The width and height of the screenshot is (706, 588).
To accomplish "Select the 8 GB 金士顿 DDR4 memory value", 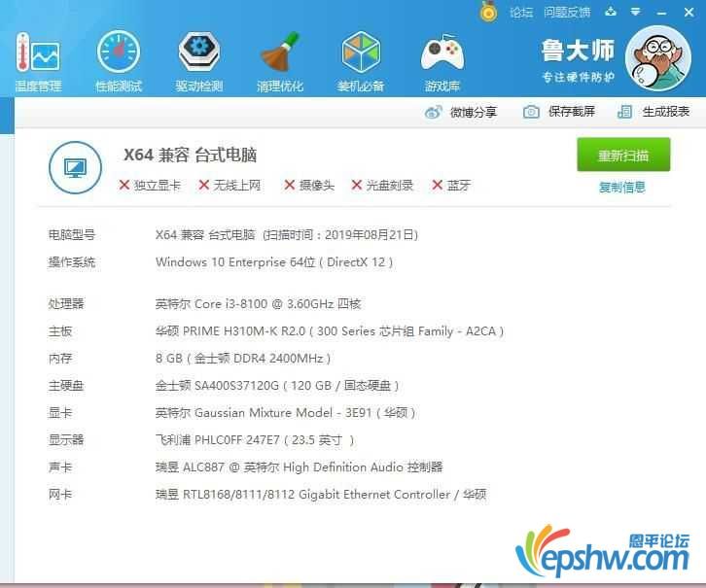I will [243, 359].
